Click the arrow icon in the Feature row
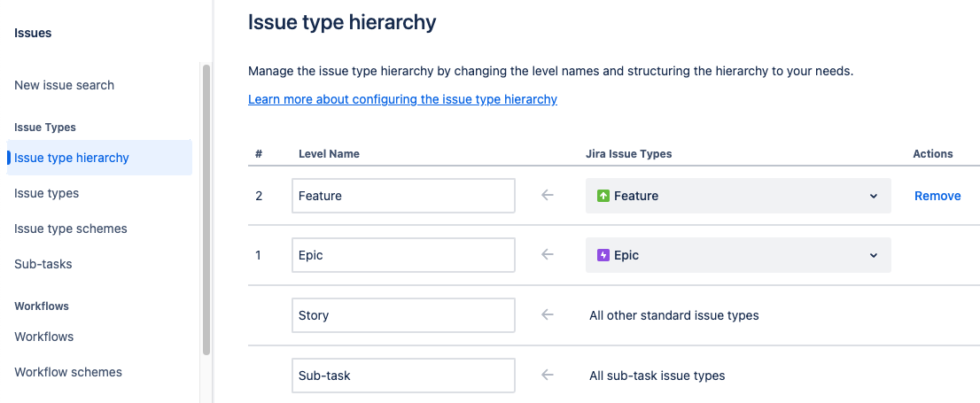This screenshot has width=980, height=403. [548, 196]
